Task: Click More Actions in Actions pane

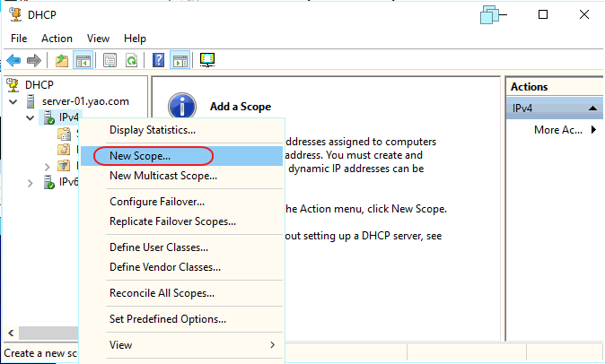Action: [559, 130]
